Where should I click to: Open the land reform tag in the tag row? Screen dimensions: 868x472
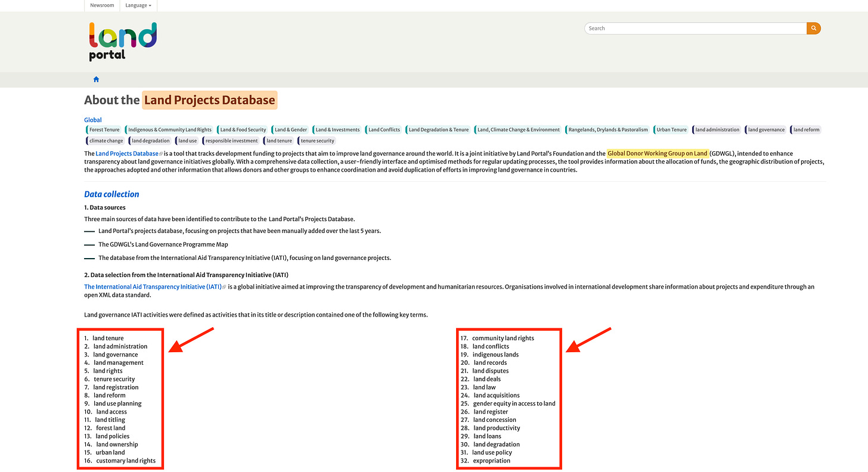pos(806,129)
